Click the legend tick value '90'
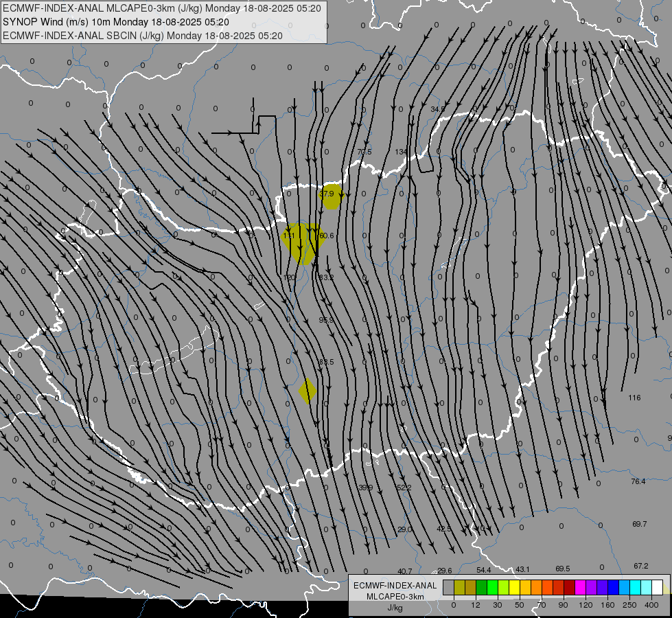 tap(563, 605)
